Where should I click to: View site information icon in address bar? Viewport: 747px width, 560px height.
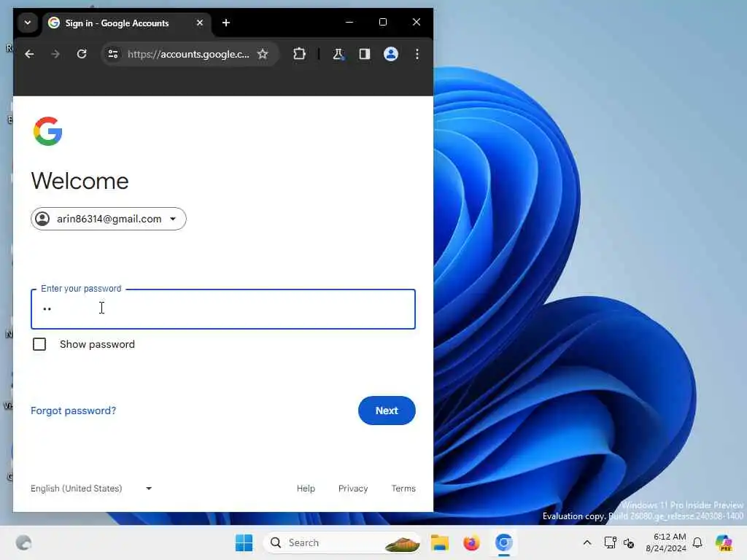[113, 54]
